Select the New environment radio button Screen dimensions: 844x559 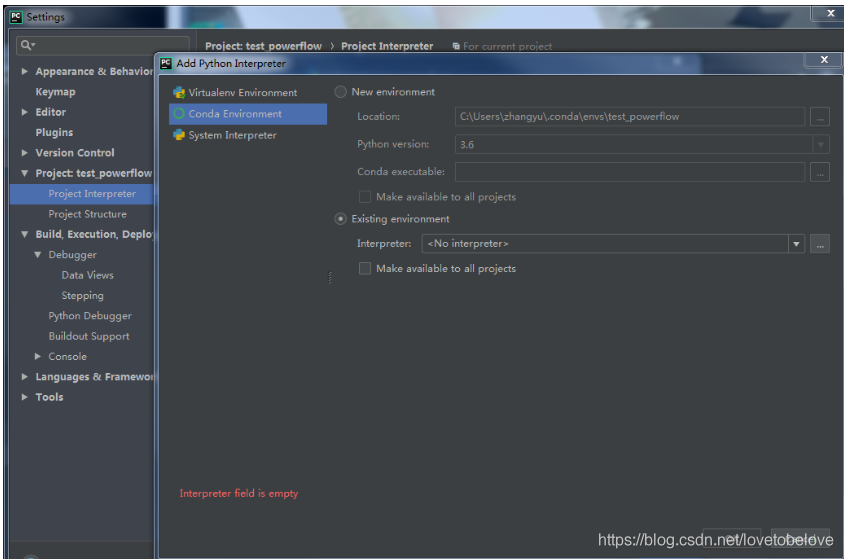[x=340, y=92]
